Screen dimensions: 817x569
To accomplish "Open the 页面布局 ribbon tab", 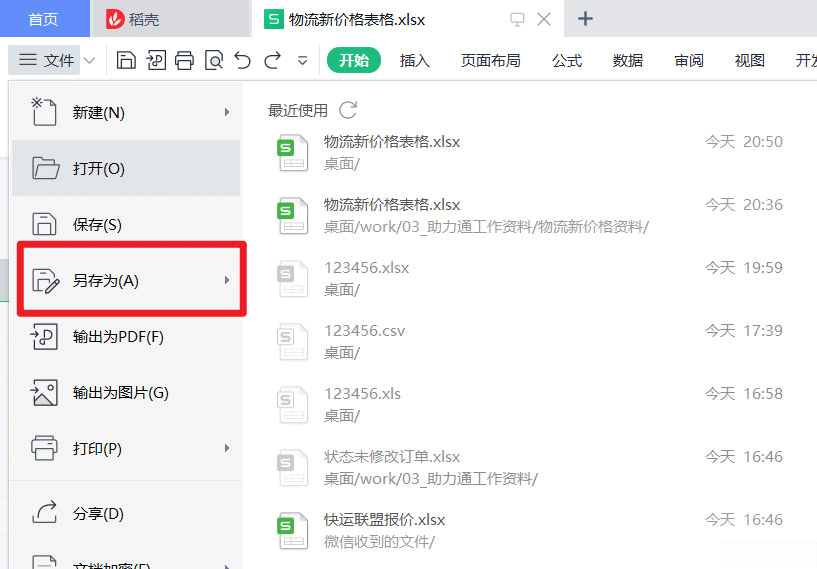I will (x=490, y=60).
